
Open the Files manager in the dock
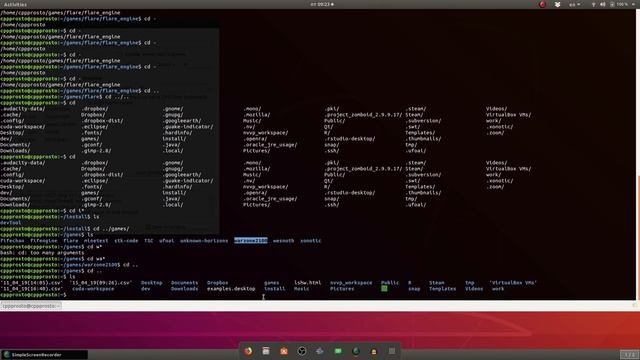[x=266, y=351]
